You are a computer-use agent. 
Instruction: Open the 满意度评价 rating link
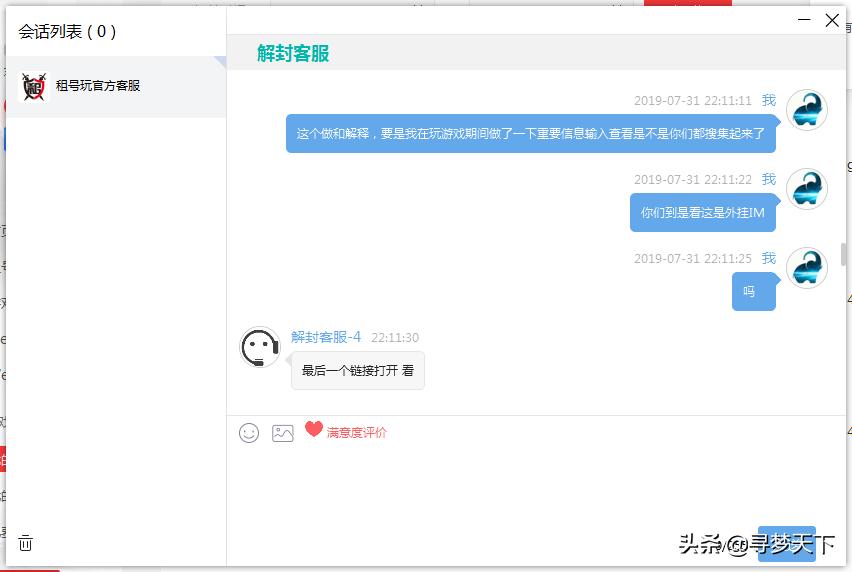point(356,432)
